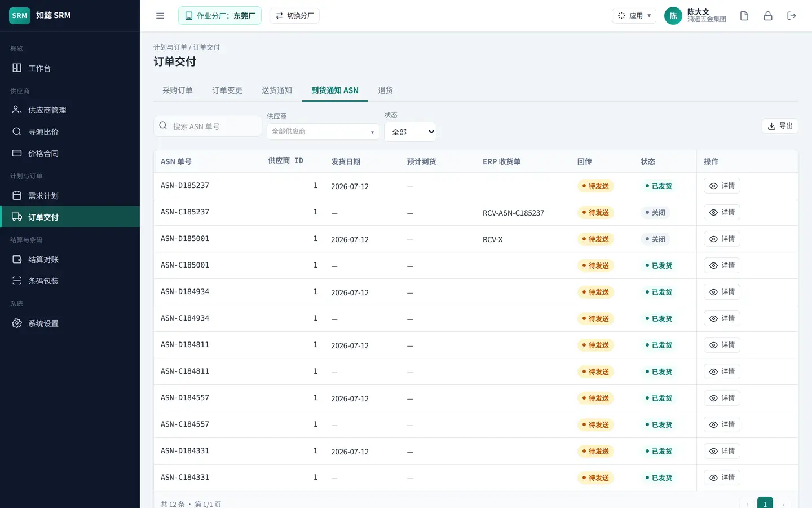Image resolution: width=812 pixels, height=508 pixels.
Task: View details for ASN-C184934
Action: coord(722,318)
